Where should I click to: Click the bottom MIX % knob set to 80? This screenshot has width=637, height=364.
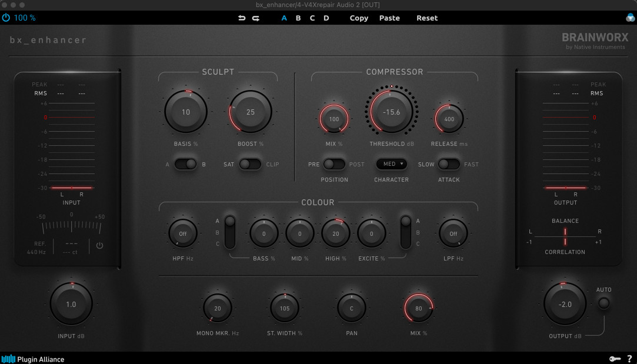click(418, 308)
